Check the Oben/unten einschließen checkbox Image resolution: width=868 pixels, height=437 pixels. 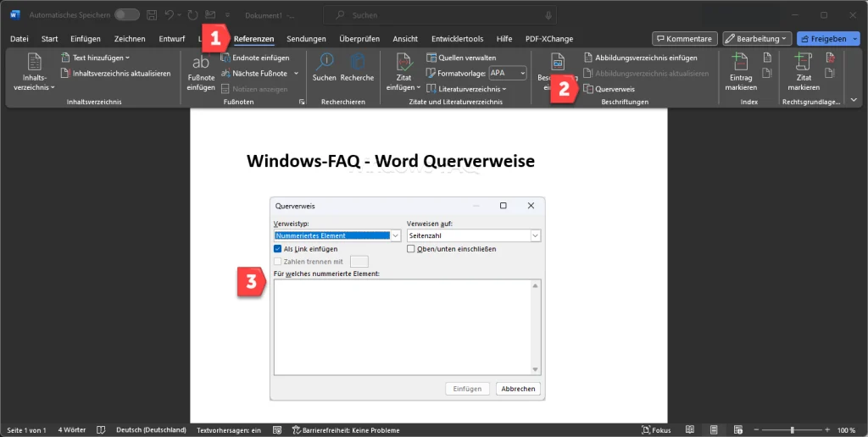[x=411, y=249]
